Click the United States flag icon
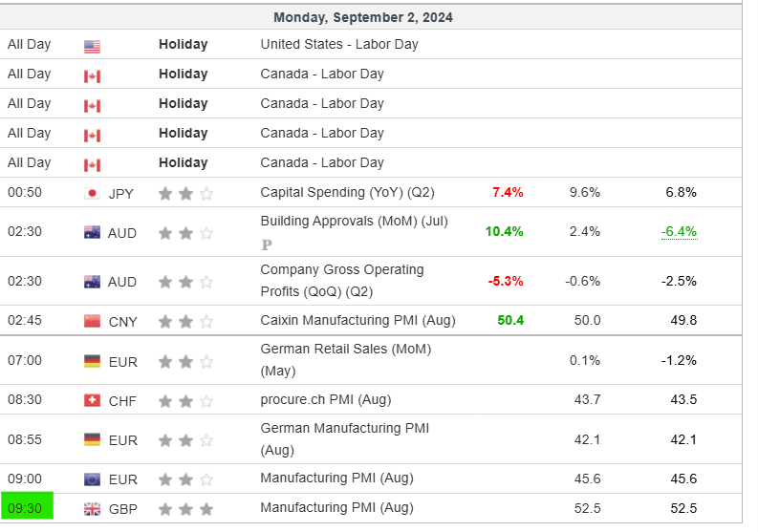Image resolution: width=758 pixels, height=532 pixels. click(92, 46)
